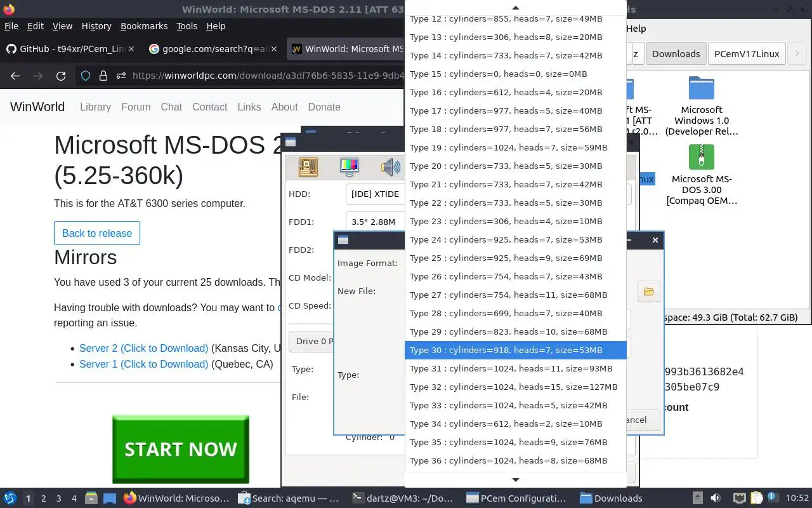The height and width of the screenshot is (508, 812).
Task: Select Type 32 size=127MB entry
Action: point(515,387)
